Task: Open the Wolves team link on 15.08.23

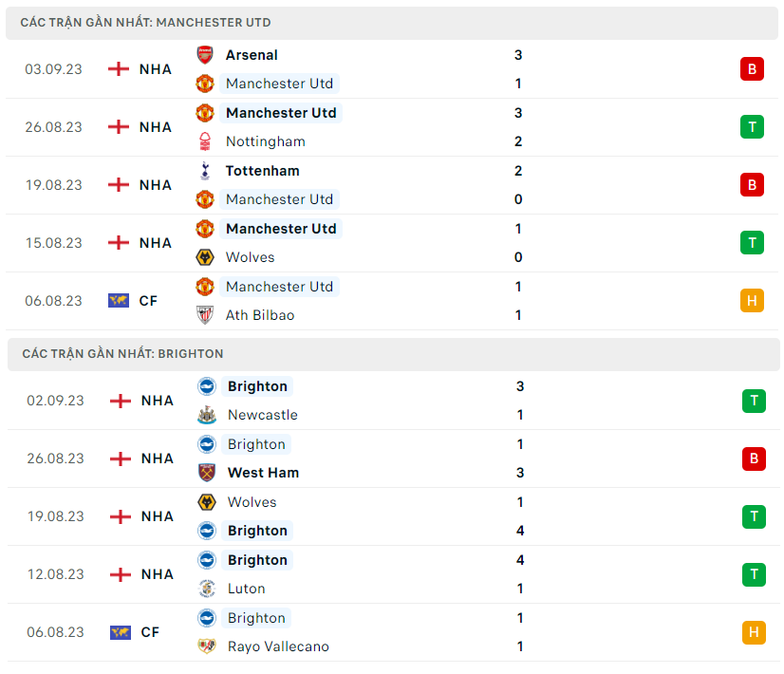Action: [x=250, y=257]
